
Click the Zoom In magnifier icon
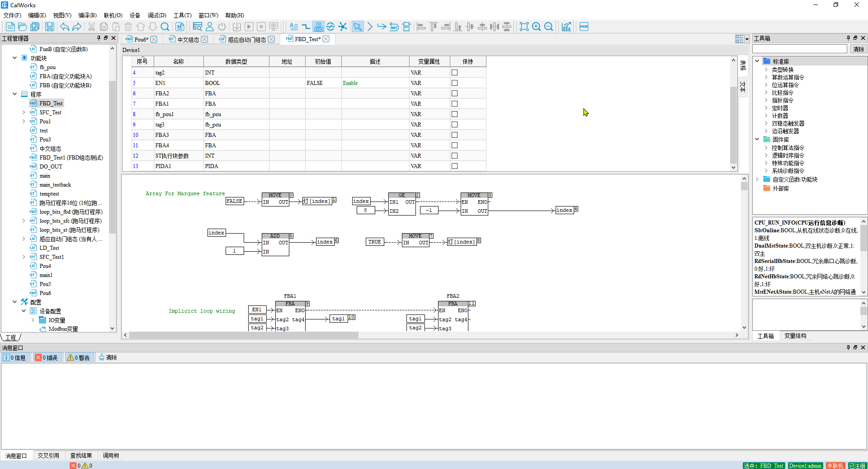tap(536, 27)
